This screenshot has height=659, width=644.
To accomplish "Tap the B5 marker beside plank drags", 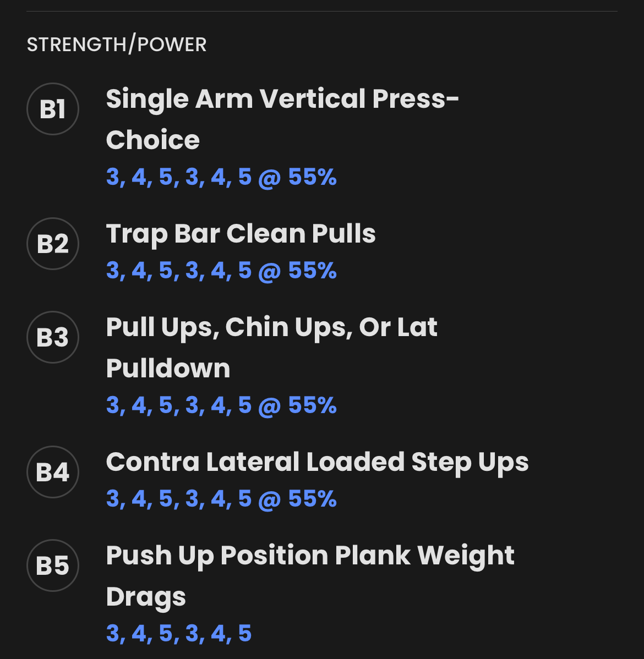I will 52,565.
